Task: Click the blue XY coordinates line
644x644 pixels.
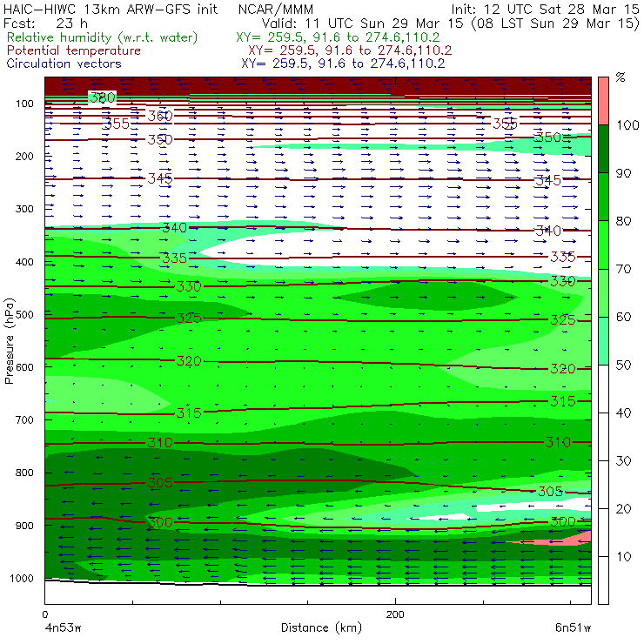Action: tap(343, 64)
